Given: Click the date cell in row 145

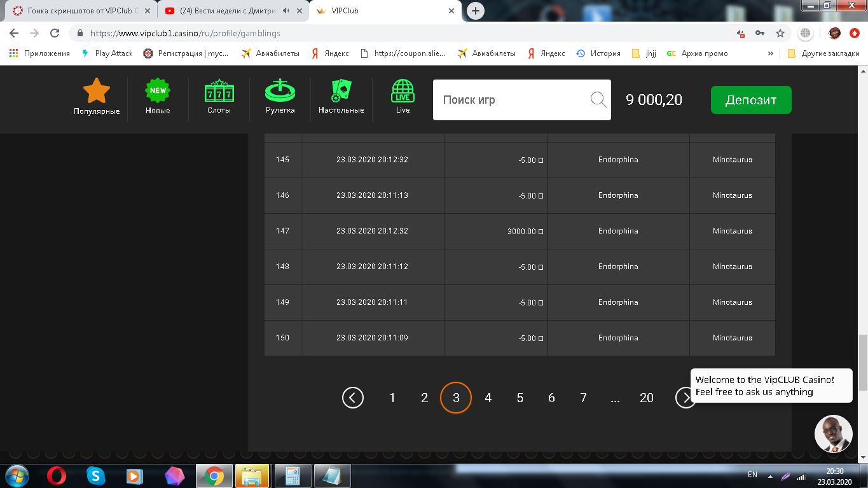Looking at the screenshot, I should click(372, 160).
